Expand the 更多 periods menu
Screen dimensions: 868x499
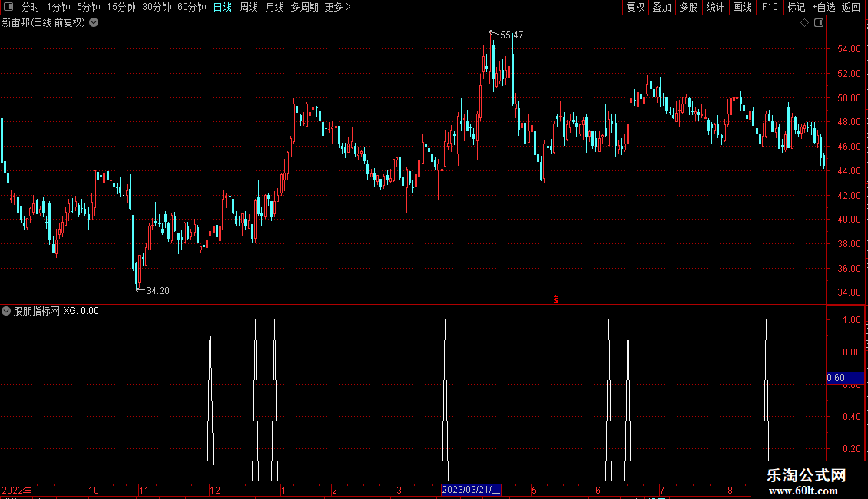click(337, 7)
